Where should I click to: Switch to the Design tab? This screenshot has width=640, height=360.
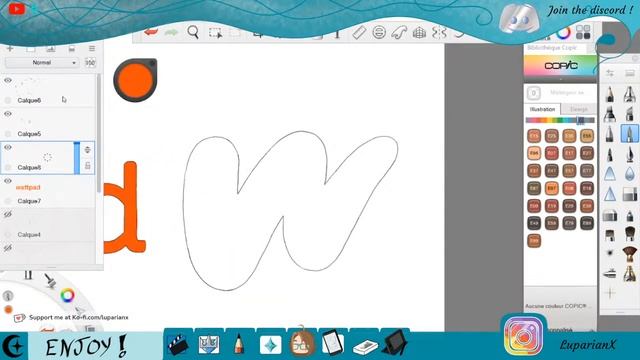[578, 109]
